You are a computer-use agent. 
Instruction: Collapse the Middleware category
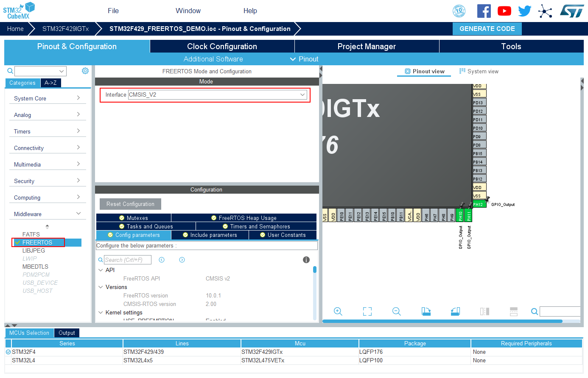[x=48, y=214]
